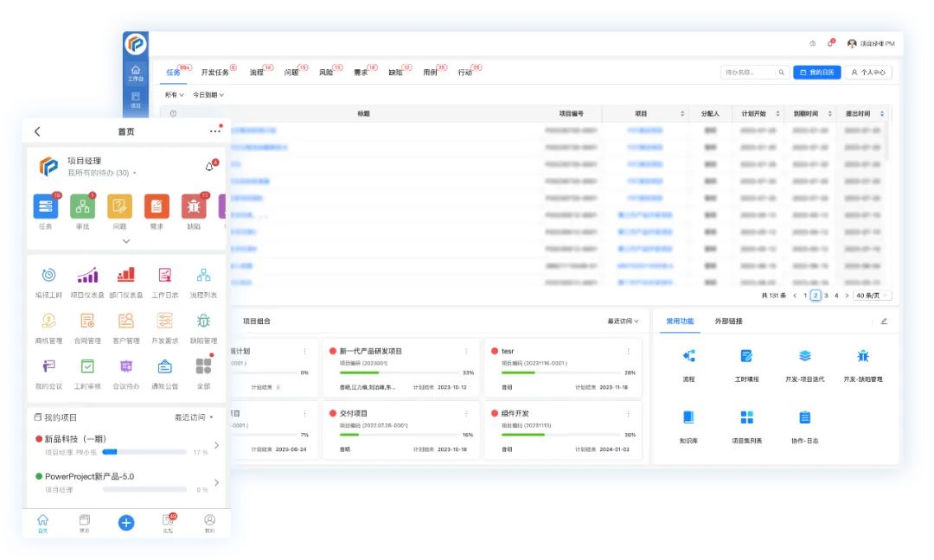
Task: Click the notification bell in mobile panel
Action: [209, 166]
